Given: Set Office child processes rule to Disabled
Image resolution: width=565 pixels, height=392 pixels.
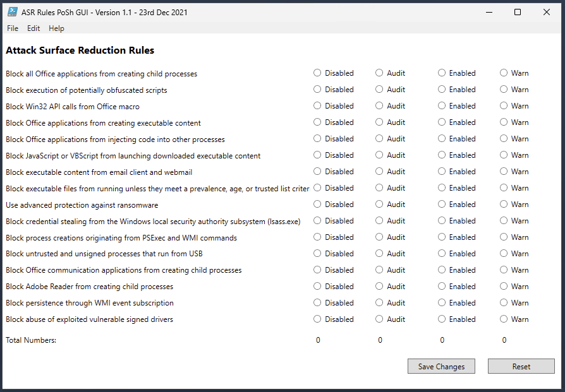Looking at the screenshot, I should (317, 73).
